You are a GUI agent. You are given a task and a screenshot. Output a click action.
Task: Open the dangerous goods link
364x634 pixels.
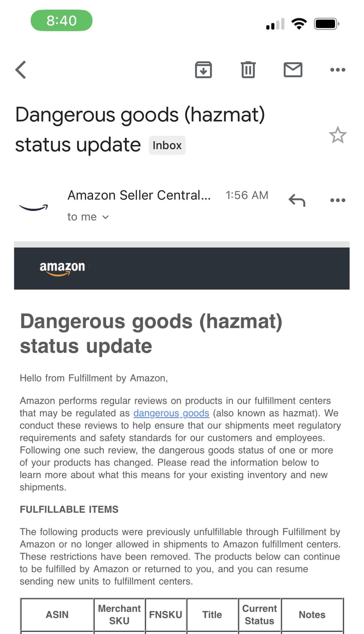pyautogui.click(x=171, y=413)
